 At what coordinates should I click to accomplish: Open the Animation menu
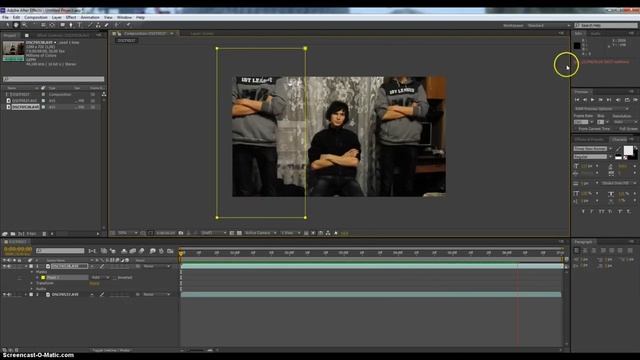coord(90,18)
